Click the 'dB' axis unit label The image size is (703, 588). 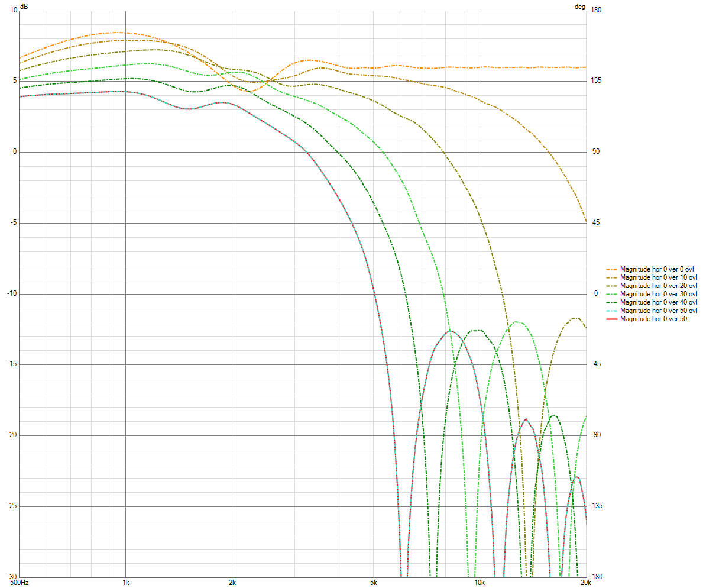(x=24, y=7)
